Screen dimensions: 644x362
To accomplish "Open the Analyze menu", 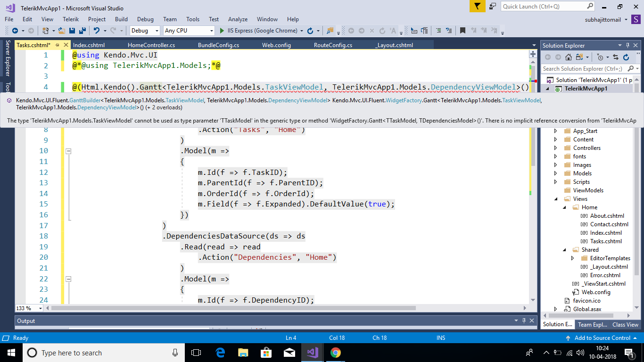I will (238, 19).
